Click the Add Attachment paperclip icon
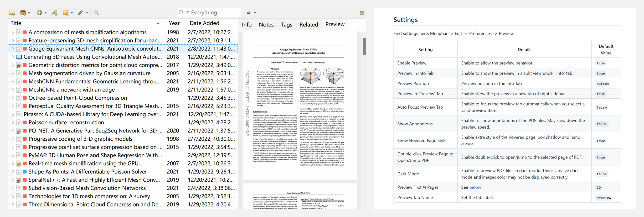The height and width of the screenshot is (217, 644). click(x=80, y=13)
